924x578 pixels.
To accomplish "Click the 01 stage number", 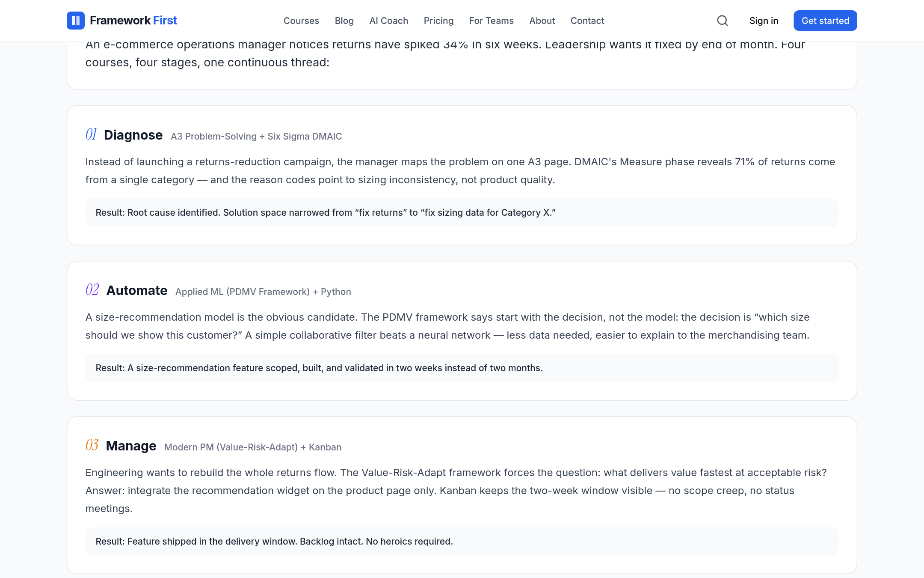I will click(x=91, y=134).
